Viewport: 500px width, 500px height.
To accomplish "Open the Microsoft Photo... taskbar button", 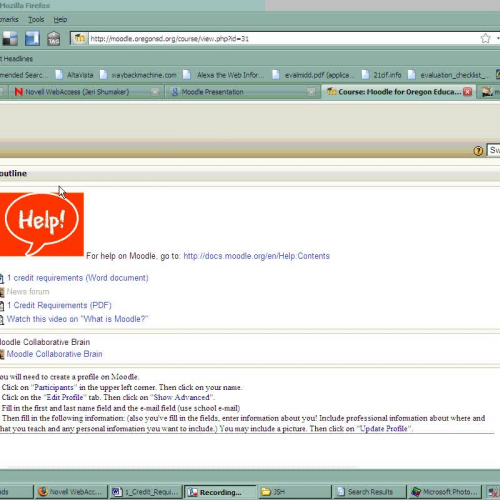I will [444, 492].
